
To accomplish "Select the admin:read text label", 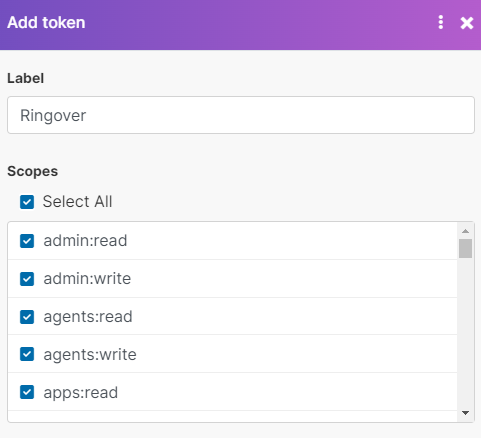I will tap(85, 241).
